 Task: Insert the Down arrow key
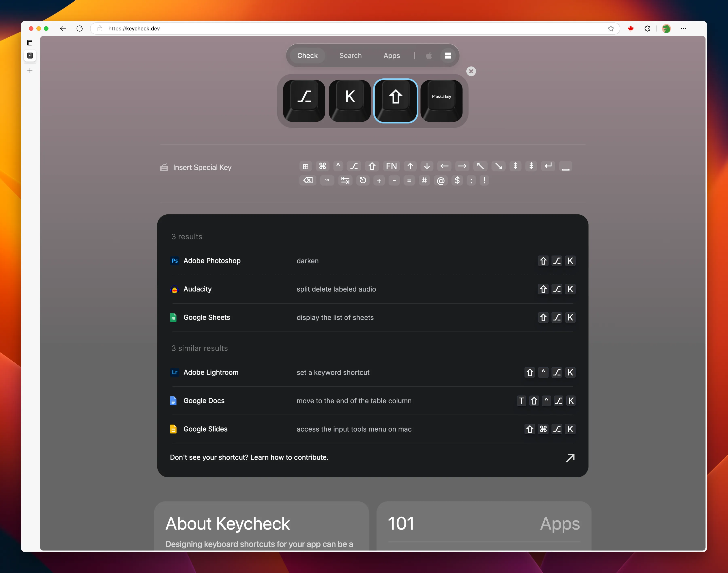tap(427, 166)
